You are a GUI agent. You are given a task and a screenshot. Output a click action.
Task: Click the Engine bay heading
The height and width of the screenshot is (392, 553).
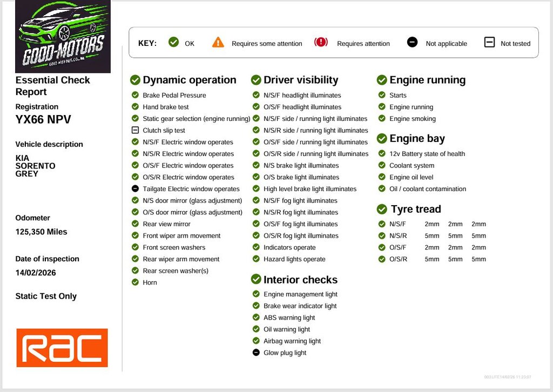pyautogui.click(x=417, y=138)
